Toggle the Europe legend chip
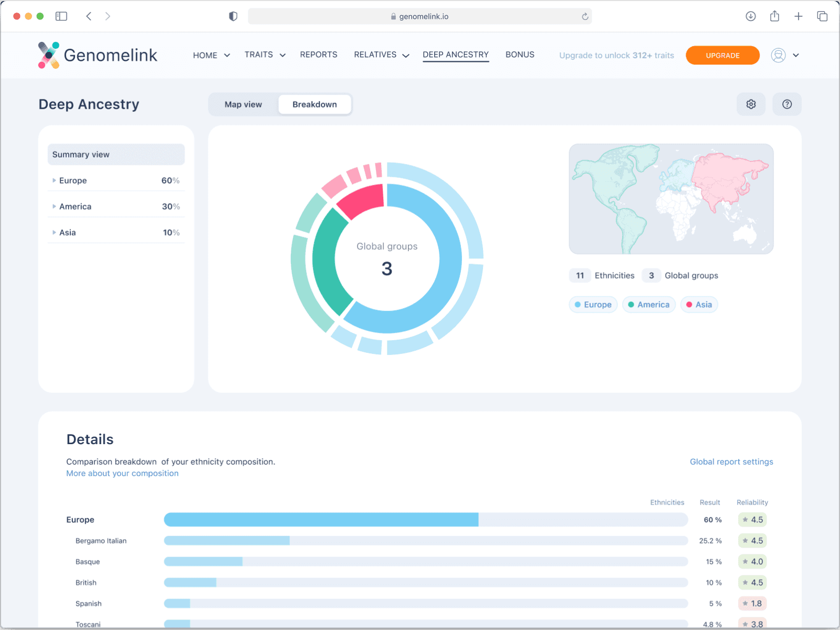The image size is (840, 630). [x=593, y=304]
